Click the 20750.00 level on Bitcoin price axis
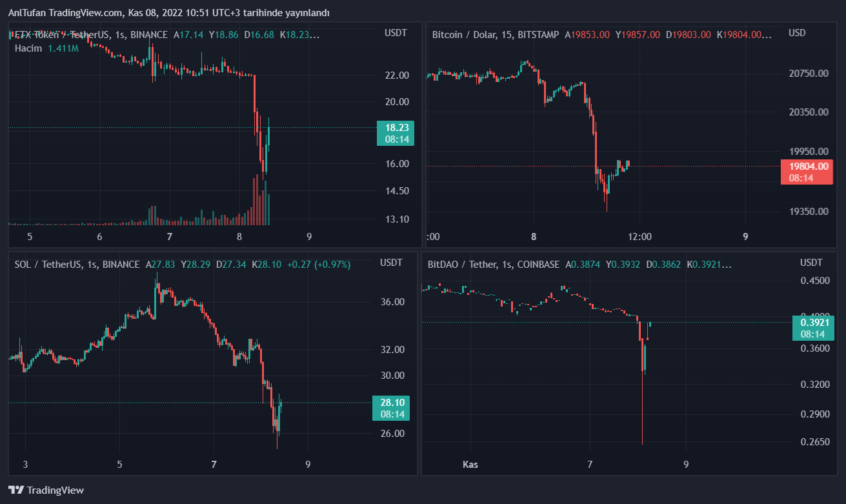 point(809,74)
